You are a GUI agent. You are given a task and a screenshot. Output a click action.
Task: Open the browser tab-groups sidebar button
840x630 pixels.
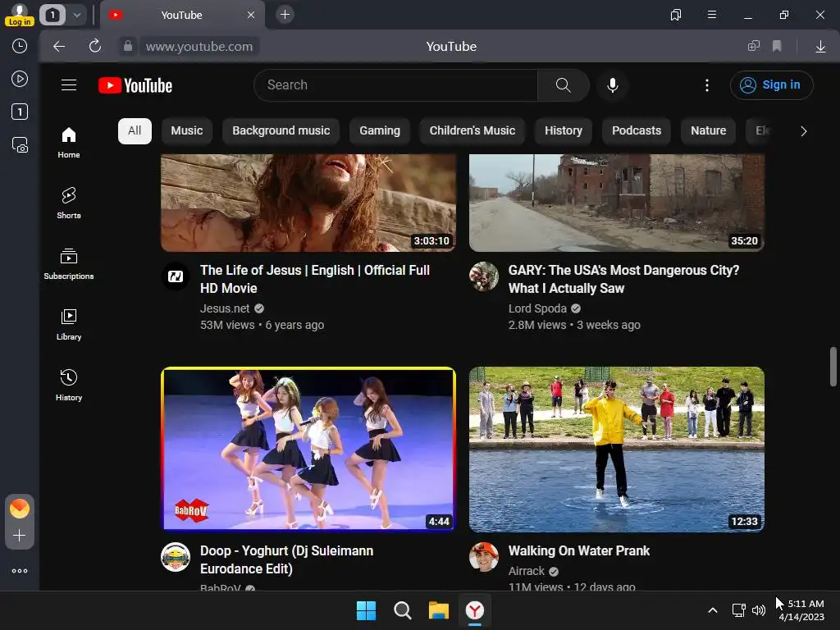pos(676,15)
